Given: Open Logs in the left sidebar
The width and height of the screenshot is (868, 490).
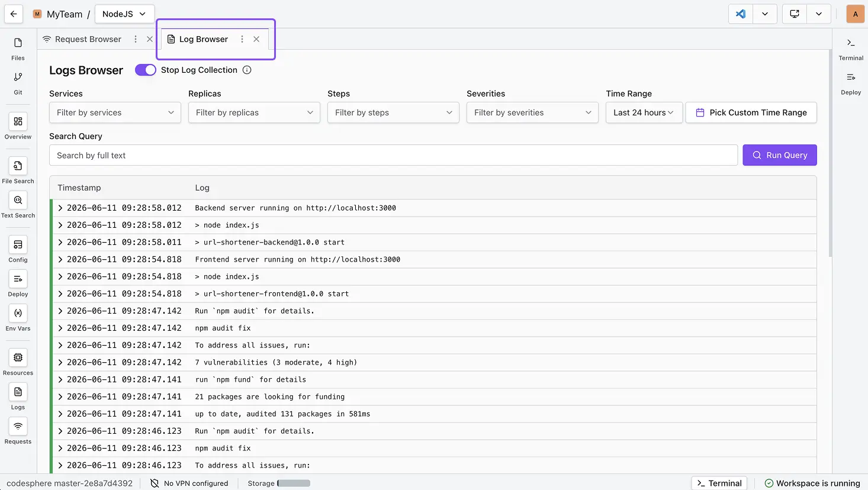Looking at the screenshot, I should [18, 398].
